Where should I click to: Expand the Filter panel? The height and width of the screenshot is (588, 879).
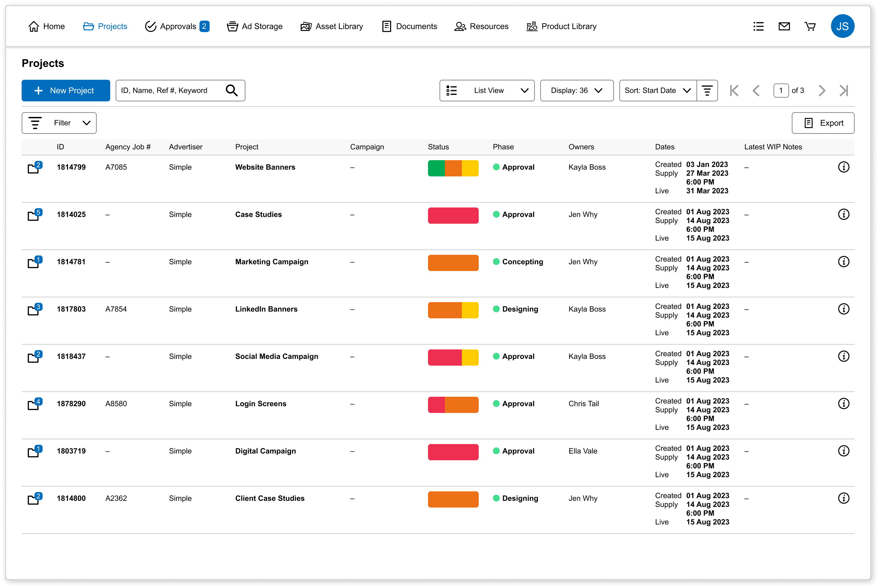(x=59, y=123)
